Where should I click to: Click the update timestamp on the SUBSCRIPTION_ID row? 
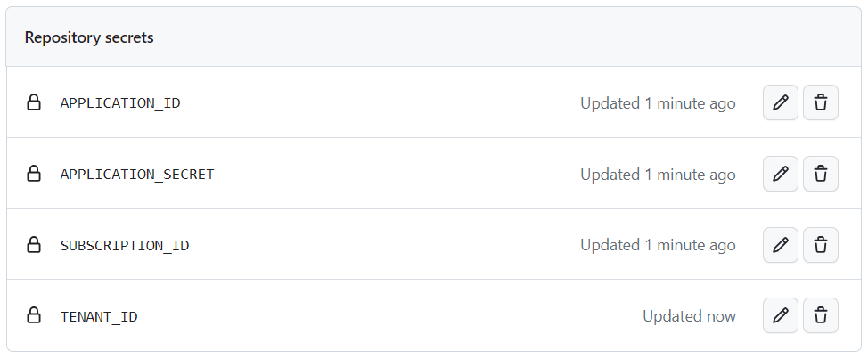[x=659, y=245]
